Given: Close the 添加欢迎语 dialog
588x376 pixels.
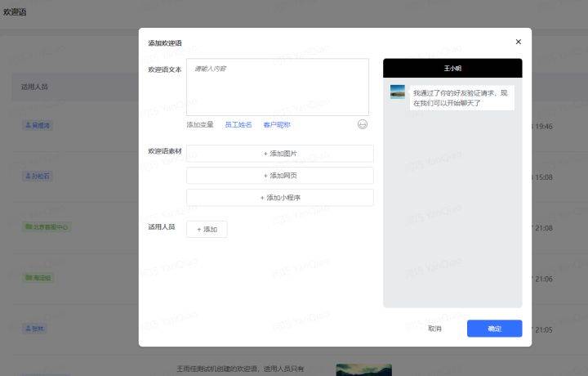Looking at the screenshot, I should click(519, 42).
